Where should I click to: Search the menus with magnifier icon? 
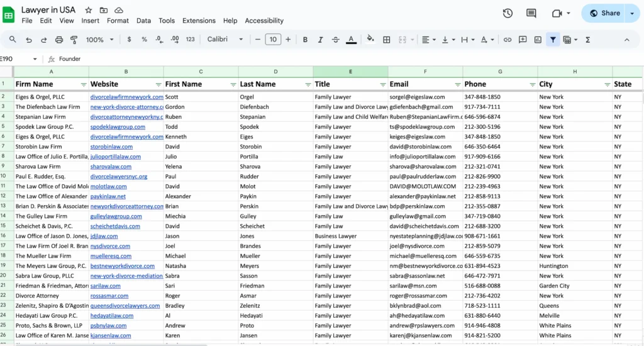point(13,40)
